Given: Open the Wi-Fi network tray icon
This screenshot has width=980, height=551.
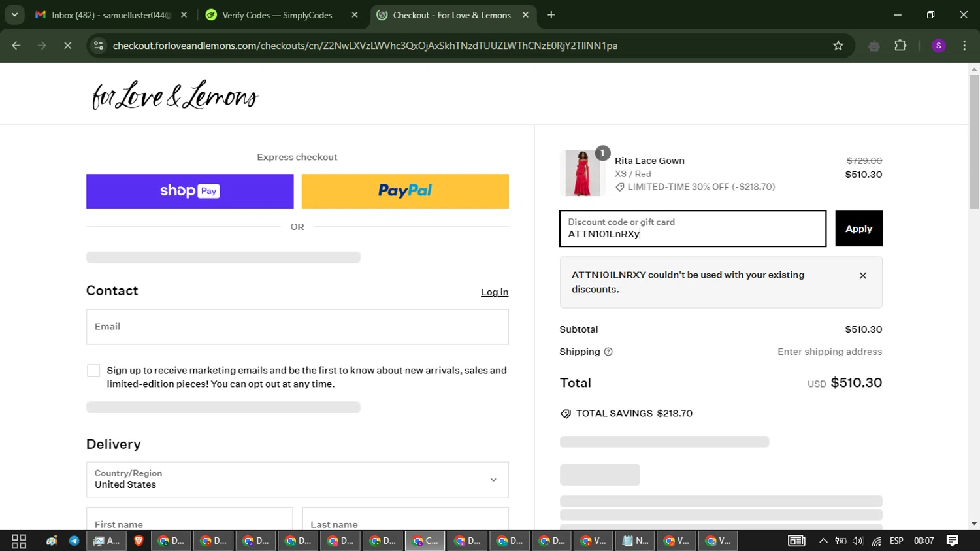Looking at the screenshot, I should [x=876, y=541].
